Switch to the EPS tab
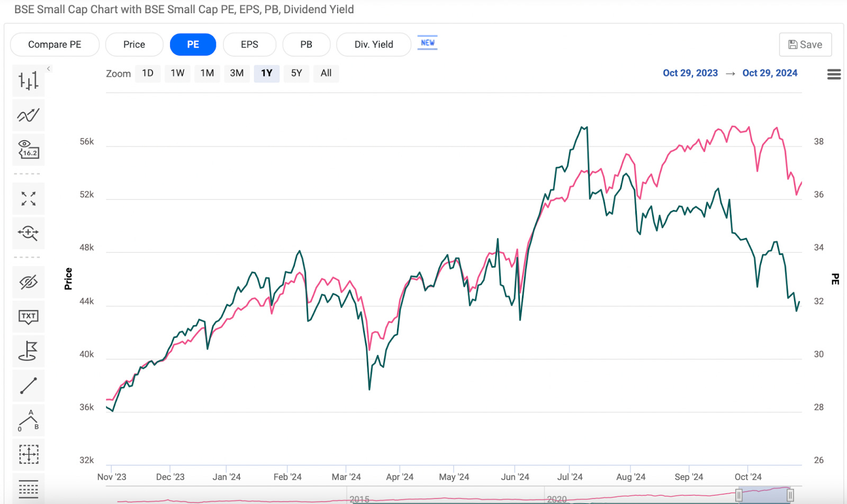This screenshot has height=504, width=847. [249, 44]
